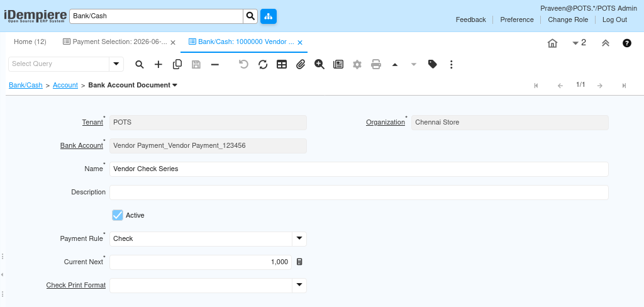The image size is (644, 307).
Task: Click the empty Description field
Action: [358, 192]
